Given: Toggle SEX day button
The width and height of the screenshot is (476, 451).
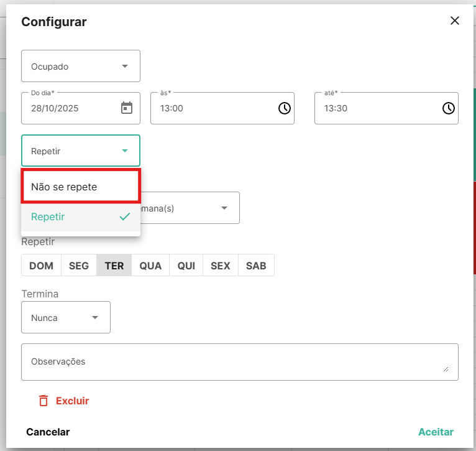Looking at the screenshot, I should coord(221,266).
